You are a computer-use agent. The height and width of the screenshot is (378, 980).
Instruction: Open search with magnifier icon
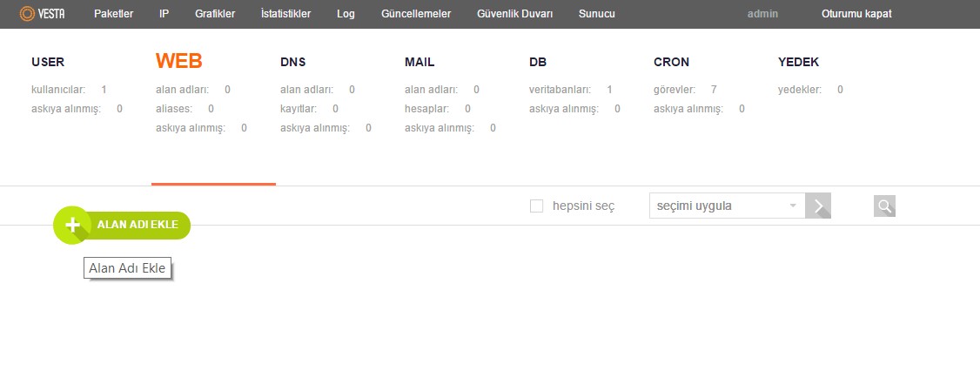(x=884, y=206)
